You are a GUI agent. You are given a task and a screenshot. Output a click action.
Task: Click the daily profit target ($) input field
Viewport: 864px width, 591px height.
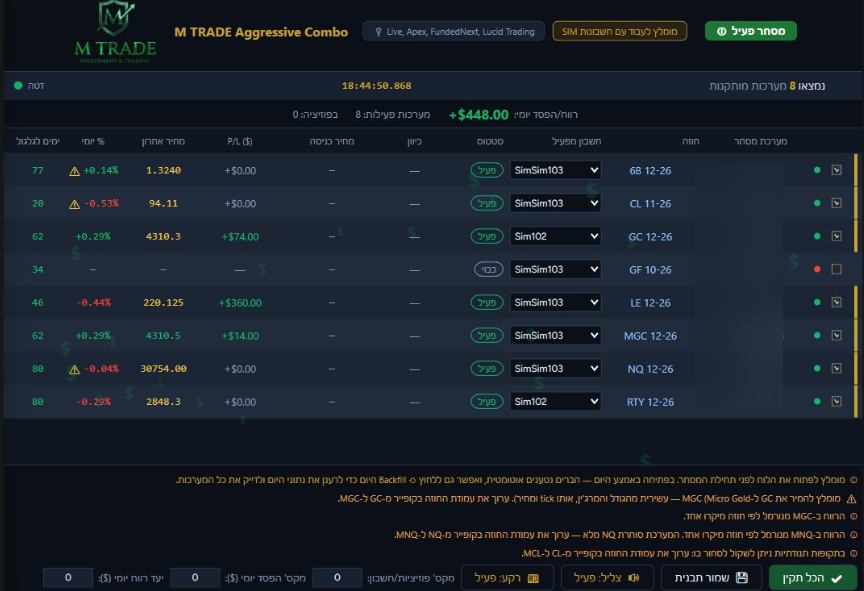tap(68, 578)
